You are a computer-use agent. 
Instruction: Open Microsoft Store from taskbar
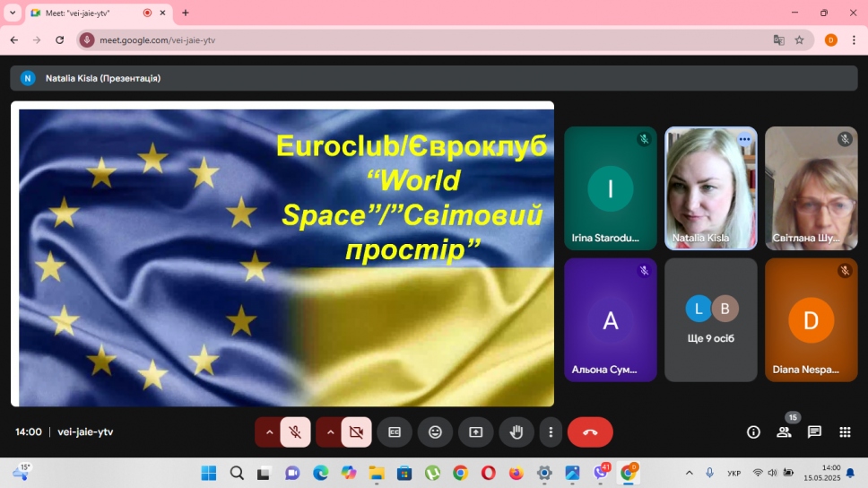pos(404,473)
